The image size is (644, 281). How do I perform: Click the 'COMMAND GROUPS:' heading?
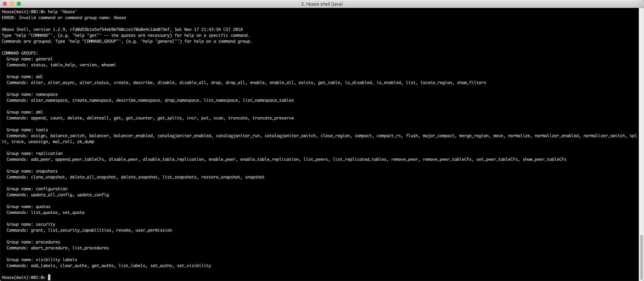(x=20, y=53)
